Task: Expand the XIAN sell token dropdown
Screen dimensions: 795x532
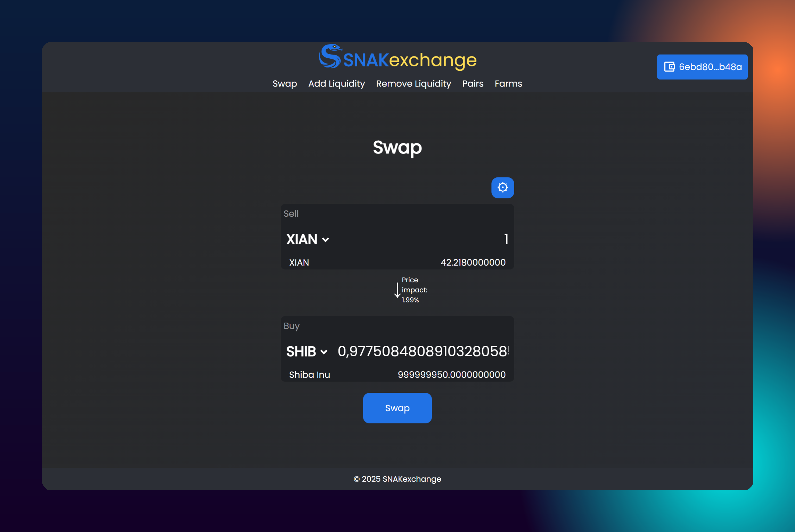Action: pyautogui.click(x=308, y=239)
